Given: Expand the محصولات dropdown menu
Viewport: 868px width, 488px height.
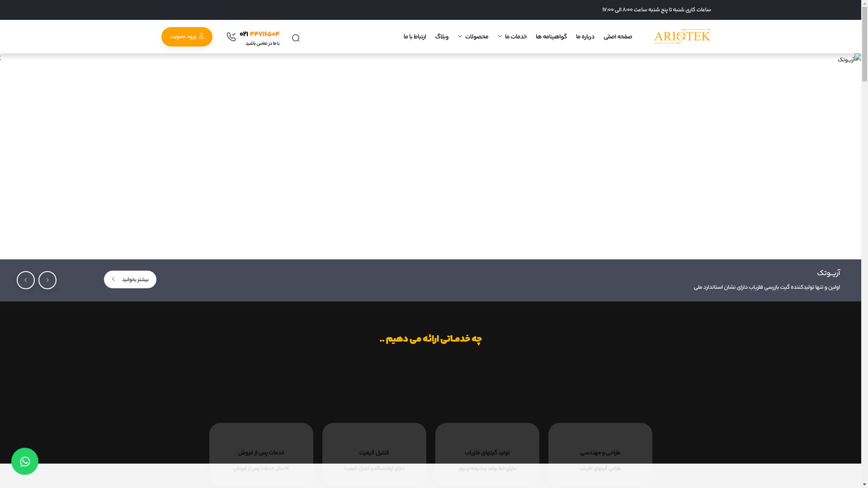Looking at the screenshot, I should pyautogui.click(x=473, y=37).
